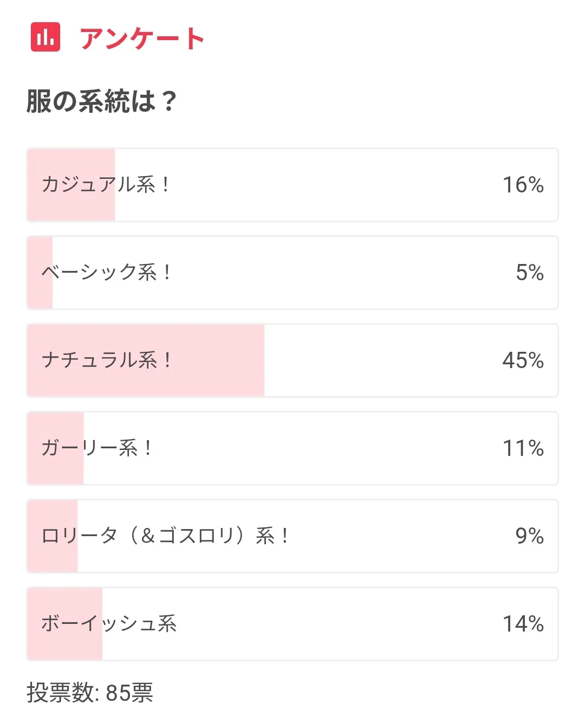Click the 14% result value
Viewport: 585px width, 728px height.
point(523,624)
